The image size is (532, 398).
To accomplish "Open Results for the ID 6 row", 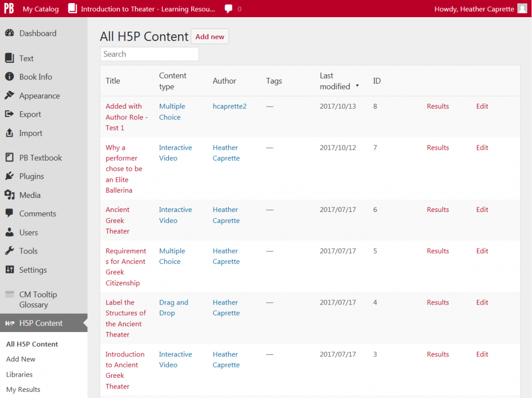I will pos(437,210).
